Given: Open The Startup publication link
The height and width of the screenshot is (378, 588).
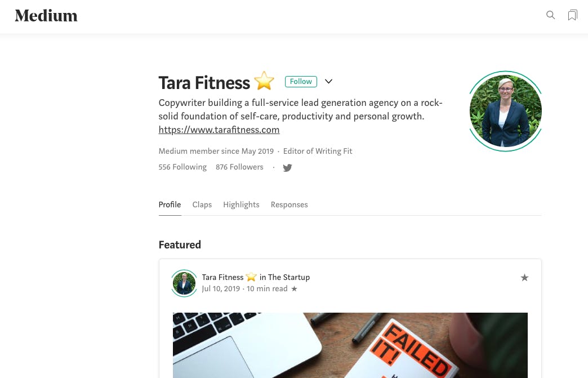Looking at the screenshot, I should tap(289, 278).
